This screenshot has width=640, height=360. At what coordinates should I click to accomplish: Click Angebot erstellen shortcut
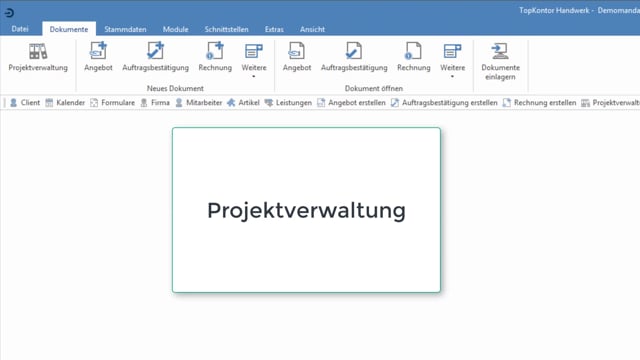pyautogui.click(x=351, y=102)
